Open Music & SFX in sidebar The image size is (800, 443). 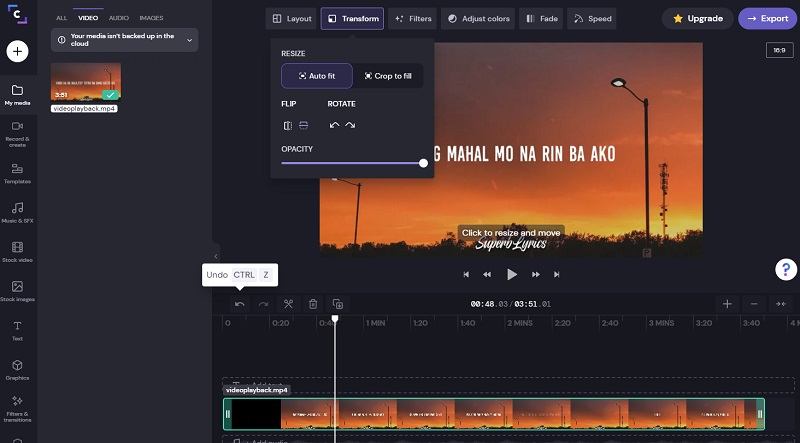(17, 212)
